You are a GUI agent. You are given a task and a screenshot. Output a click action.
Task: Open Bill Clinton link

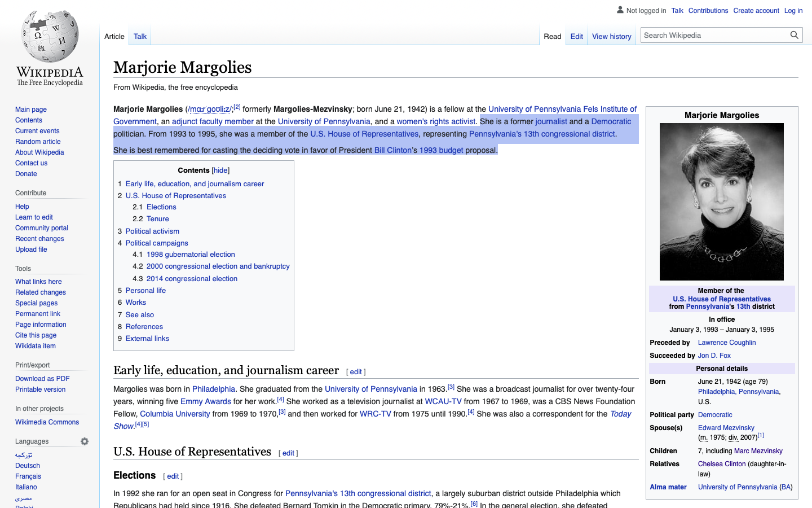tap(393, 150)
